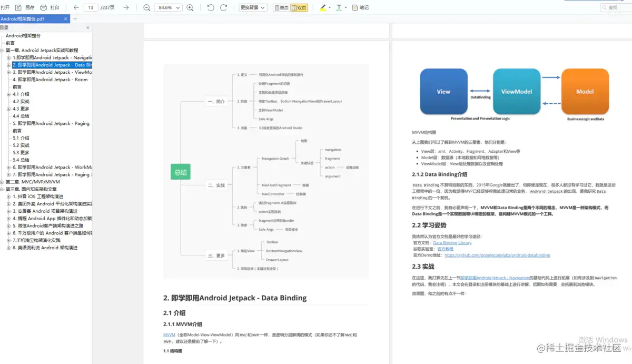The image size is (632, 364).
Task: Select outline root Android框架整合
Action: coord(23,36)
